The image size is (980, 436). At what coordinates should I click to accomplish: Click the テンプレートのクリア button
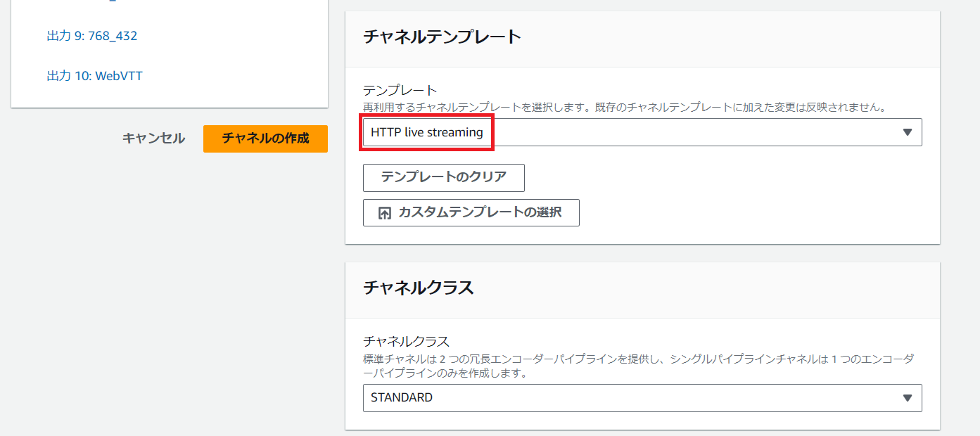[x=444, y=177]
